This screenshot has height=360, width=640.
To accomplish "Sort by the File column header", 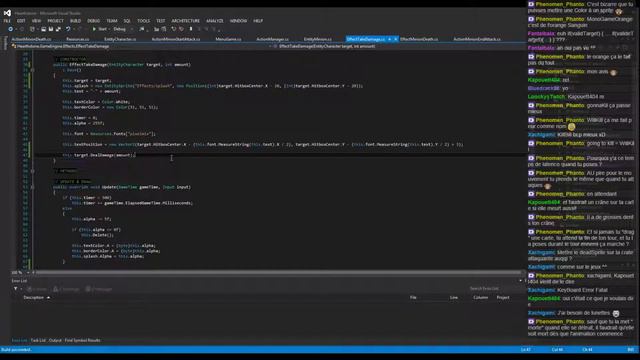I will tap(413, 298).
